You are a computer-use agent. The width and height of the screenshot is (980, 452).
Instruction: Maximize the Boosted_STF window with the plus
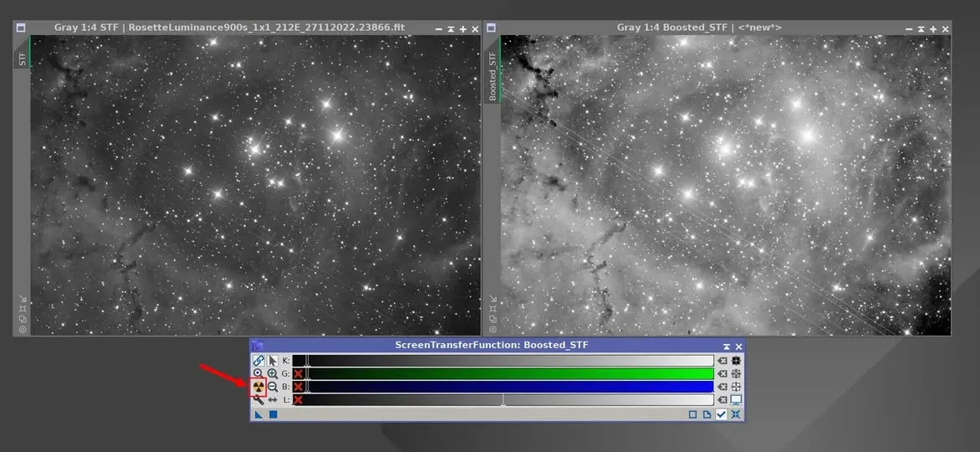click(932, 28)
